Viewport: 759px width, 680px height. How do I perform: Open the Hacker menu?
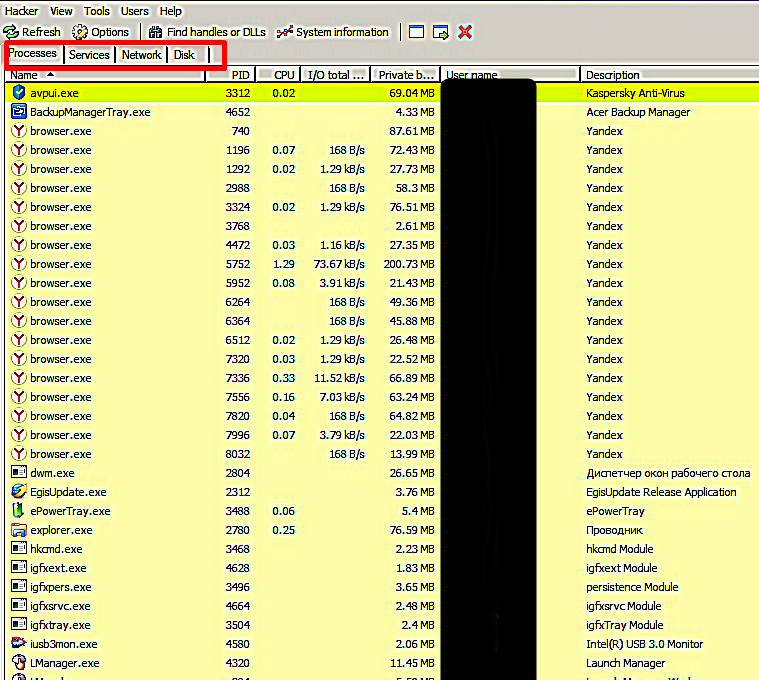point(21,11)
